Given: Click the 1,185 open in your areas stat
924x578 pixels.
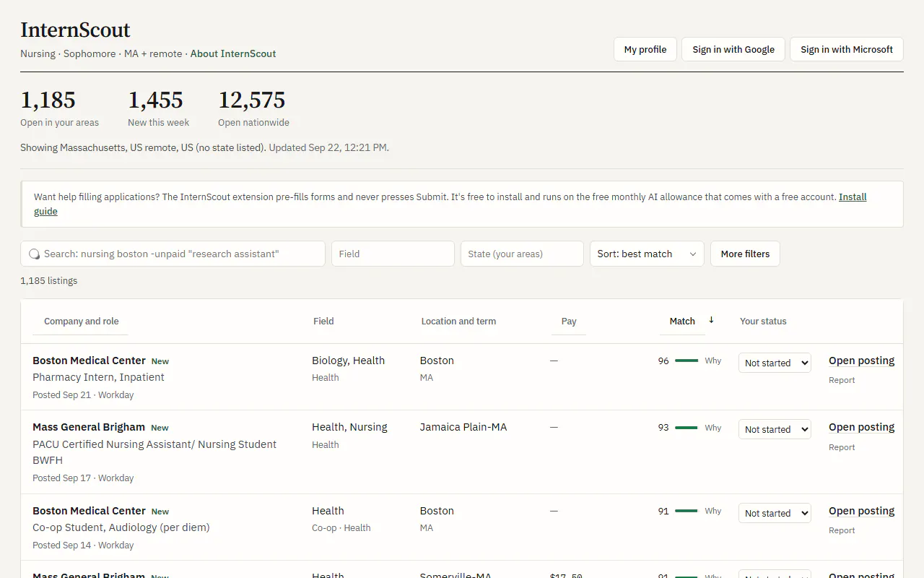Looking at the screenshot, I should point(59,108).
